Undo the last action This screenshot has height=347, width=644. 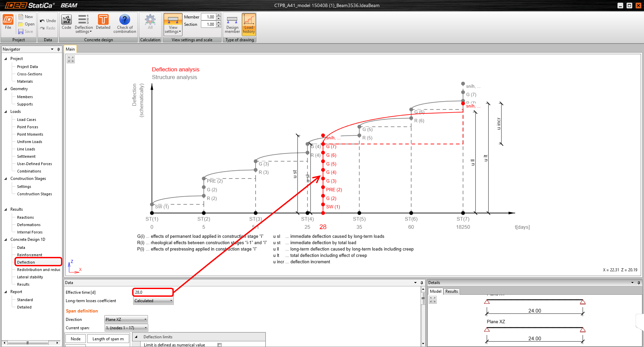(x=48, y=20)
